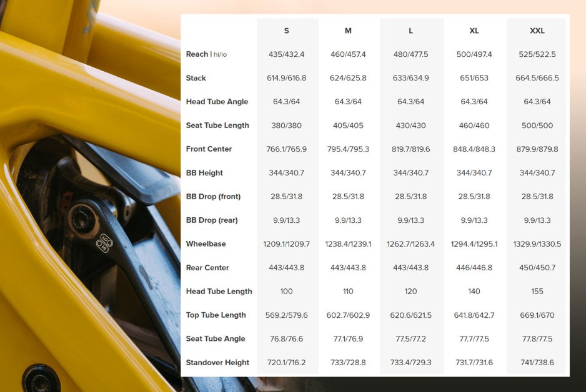Choose the XL size column header
586x392 pixels.
474,31
